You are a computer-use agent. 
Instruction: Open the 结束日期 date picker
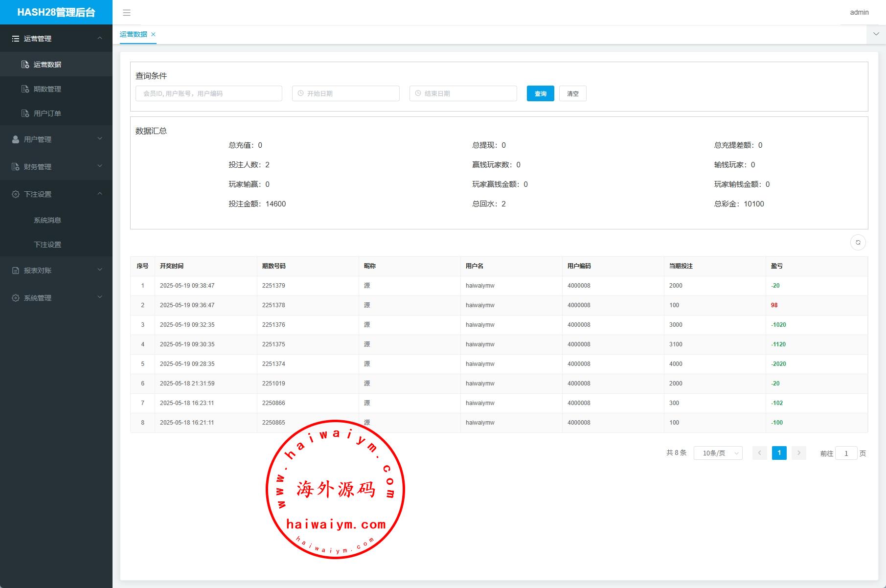(463, 93)
